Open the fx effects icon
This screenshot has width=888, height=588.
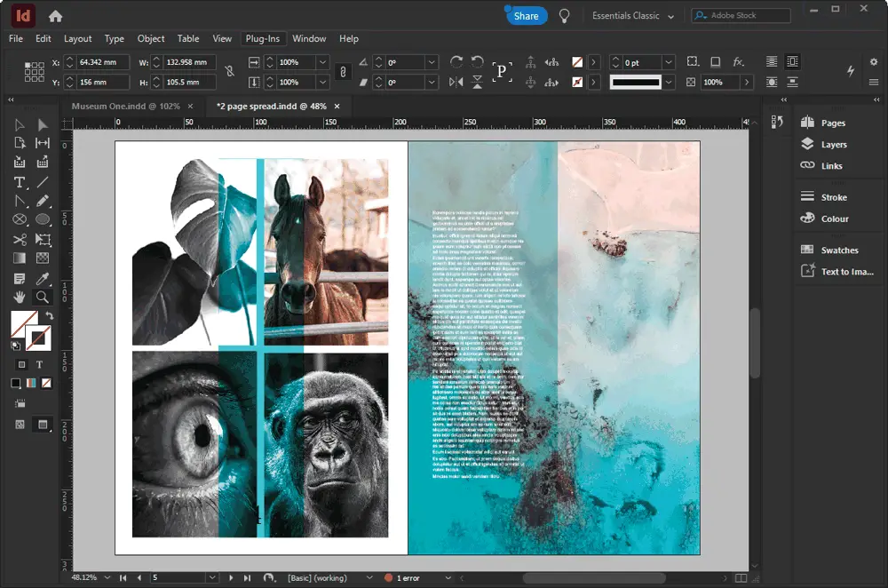click(739, 62)
